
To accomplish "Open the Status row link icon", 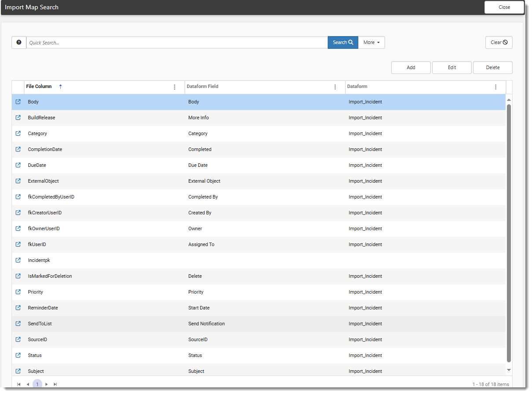I will coord(18,355).
